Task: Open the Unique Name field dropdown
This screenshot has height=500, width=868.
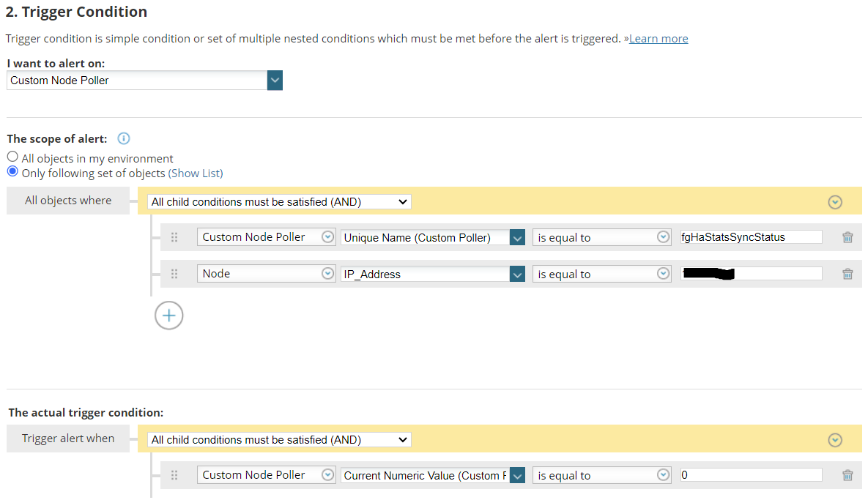Action: click(x=517, y=237)
